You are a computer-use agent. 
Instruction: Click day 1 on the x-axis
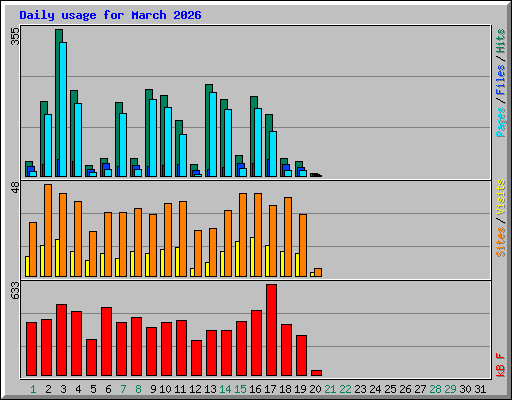[33, 389]
